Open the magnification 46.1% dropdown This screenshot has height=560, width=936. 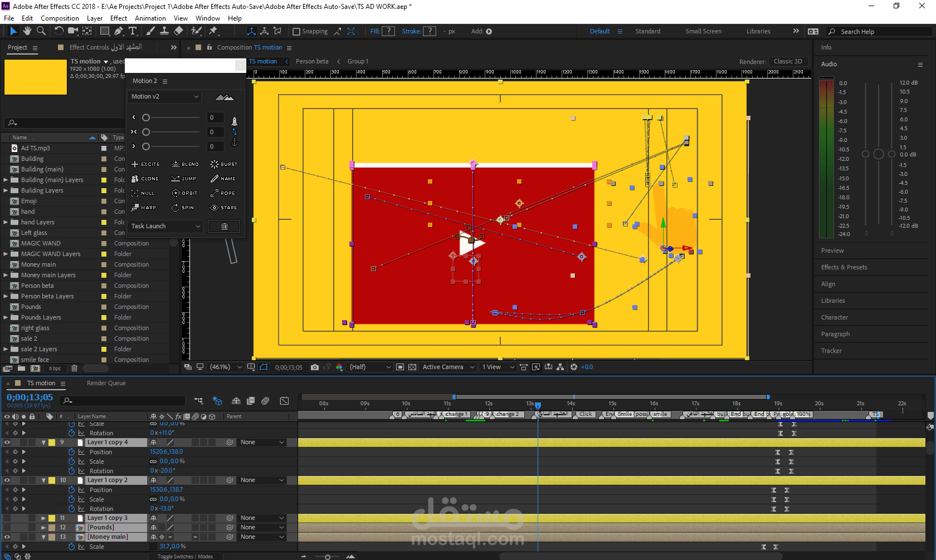point(226,367)
